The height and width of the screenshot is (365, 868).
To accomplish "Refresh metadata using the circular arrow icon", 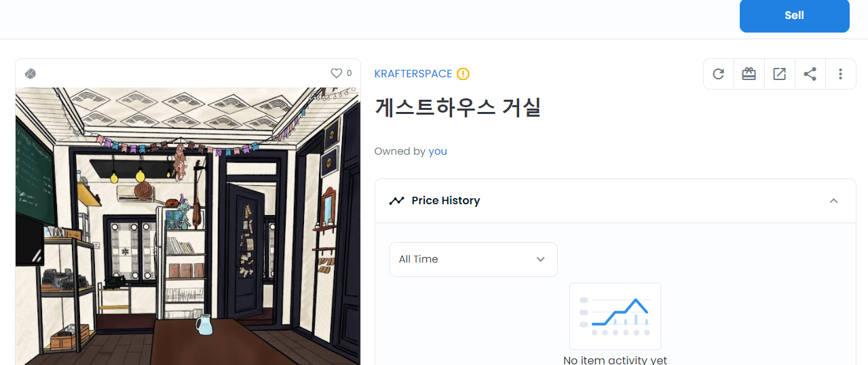I will 719,74.
